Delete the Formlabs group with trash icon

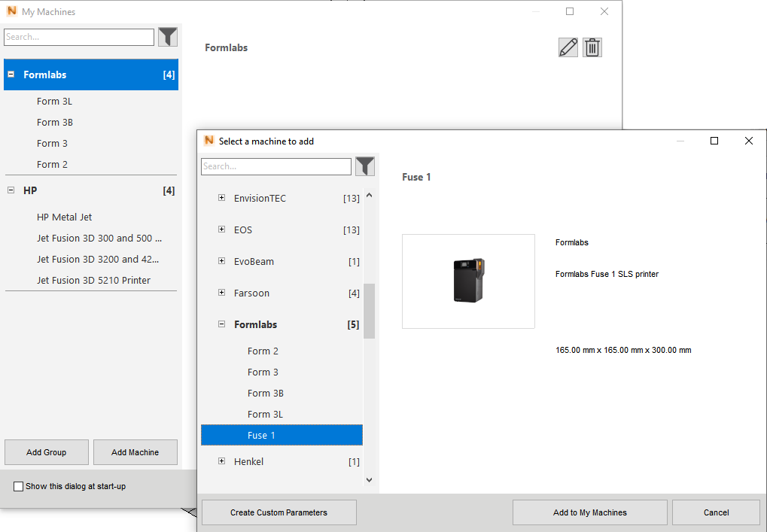click(592, 47)
